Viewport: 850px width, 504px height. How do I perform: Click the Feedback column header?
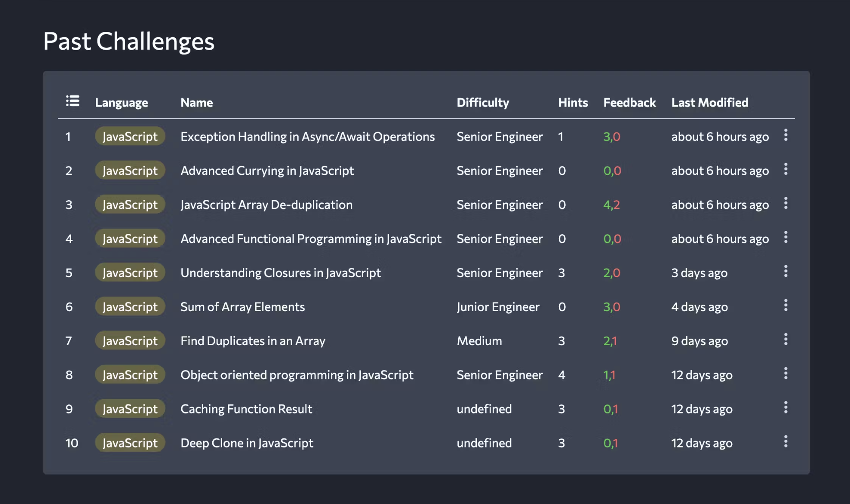tap(630, 103)
